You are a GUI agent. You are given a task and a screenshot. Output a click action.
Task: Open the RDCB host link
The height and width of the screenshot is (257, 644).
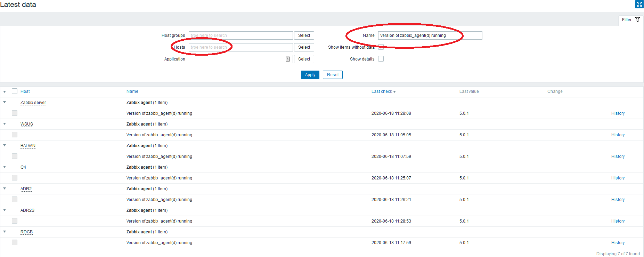pyautogui.click(x=26, y=232)
